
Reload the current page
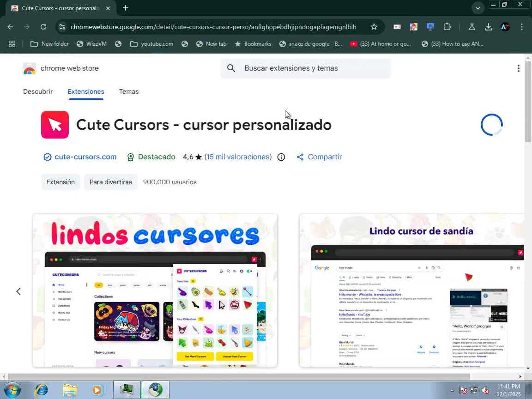point(43,27)
